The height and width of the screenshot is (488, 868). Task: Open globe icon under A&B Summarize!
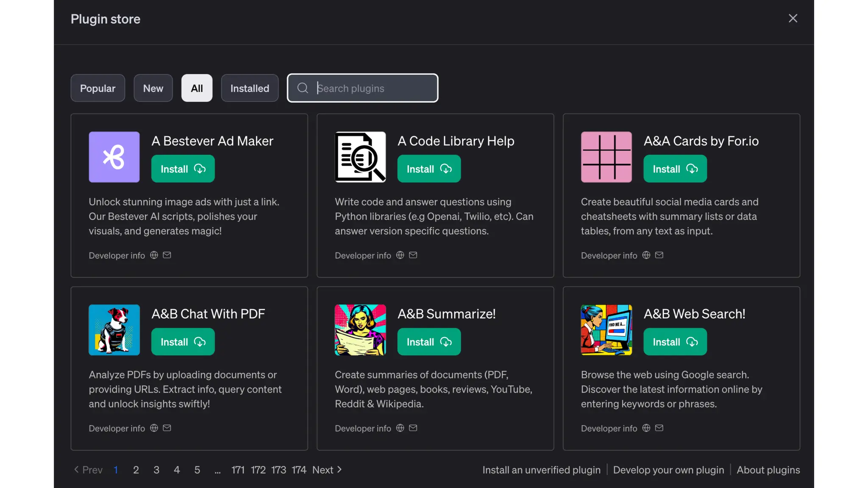point(400,428)
